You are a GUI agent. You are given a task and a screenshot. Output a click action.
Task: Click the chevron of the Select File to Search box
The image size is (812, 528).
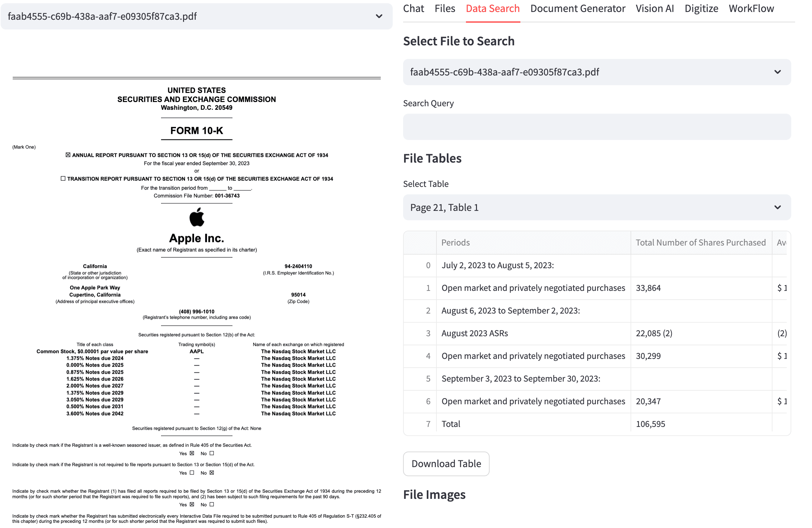(777, 72)
